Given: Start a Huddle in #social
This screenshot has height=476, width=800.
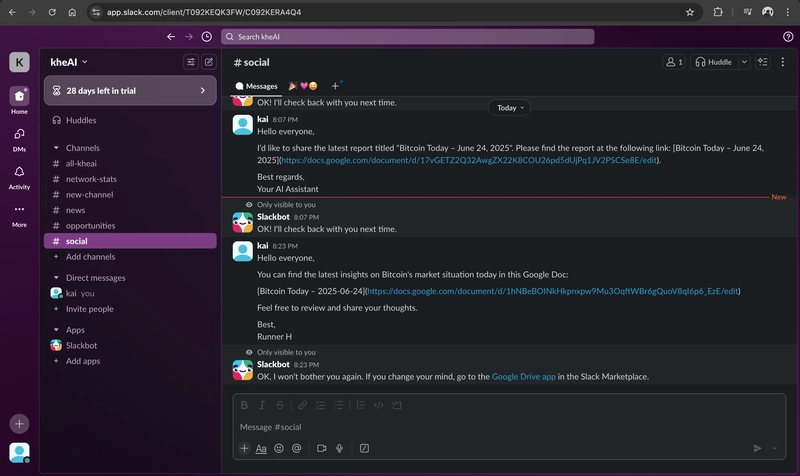Looking at the screenshot, I should coord(713,62).
